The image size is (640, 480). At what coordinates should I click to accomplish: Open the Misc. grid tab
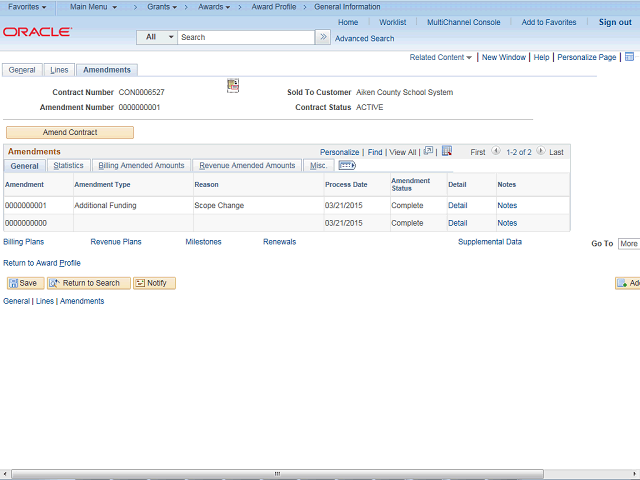(x=318, y=165)
